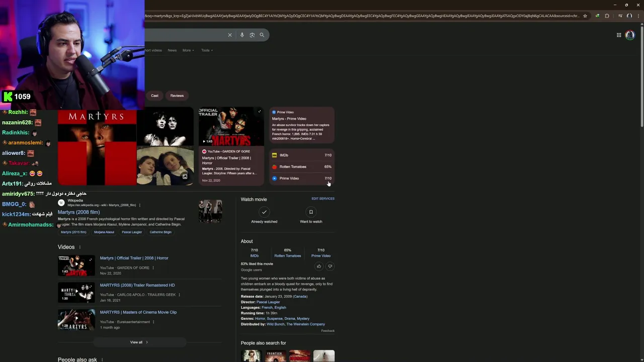
Task: Open Rotten Tomatoes link under About
Action: [x=288, y=256]
